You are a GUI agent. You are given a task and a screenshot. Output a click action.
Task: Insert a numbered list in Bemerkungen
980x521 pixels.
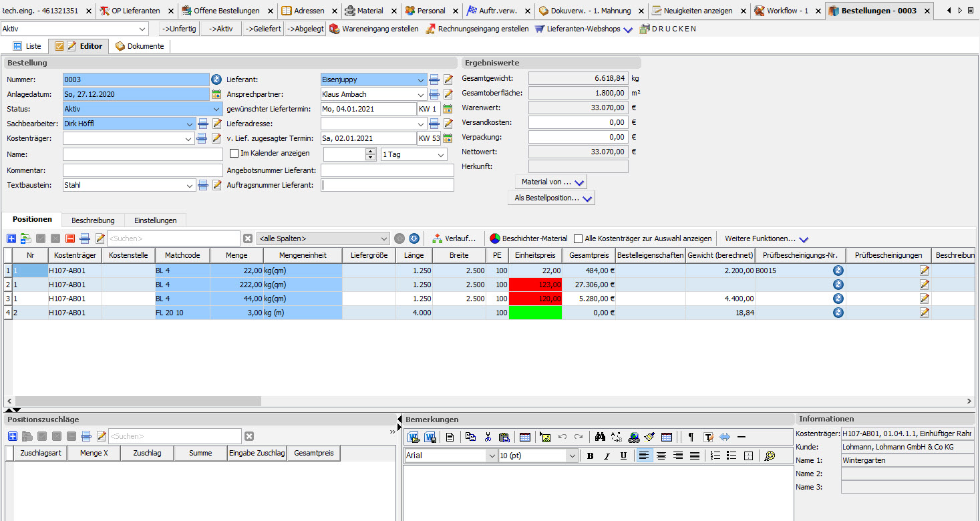coord(715,456)
